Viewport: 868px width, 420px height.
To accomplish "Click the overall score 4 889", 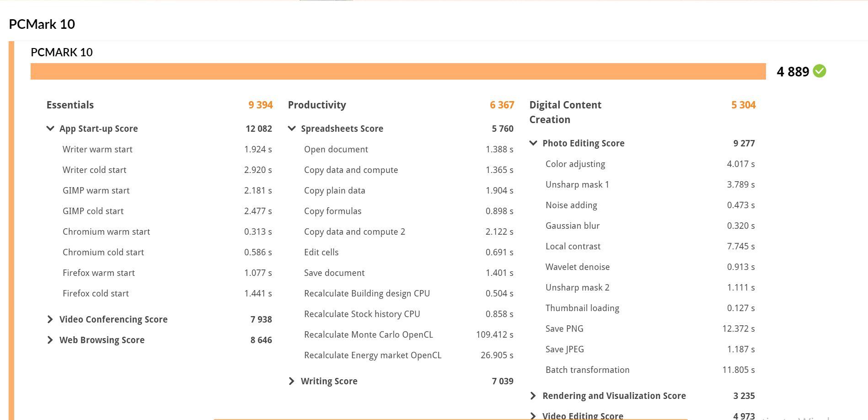I will tap(793, 72).
